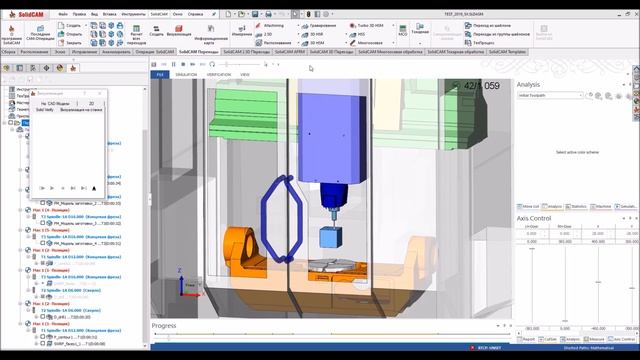Click operation from template button
640x360 pixels.
(x=488, y=25)
